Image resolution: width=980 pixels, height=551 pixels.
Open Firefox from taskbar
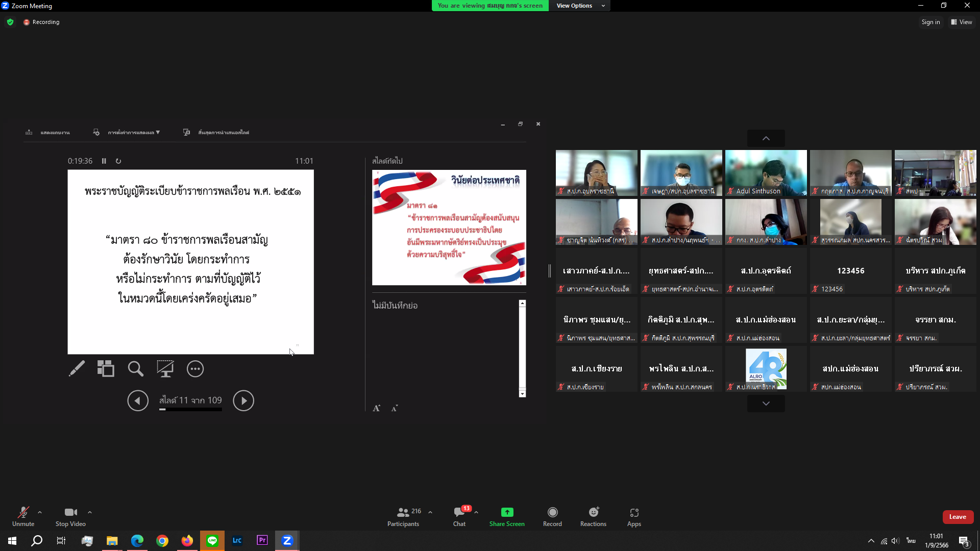(x=187, y=541)
